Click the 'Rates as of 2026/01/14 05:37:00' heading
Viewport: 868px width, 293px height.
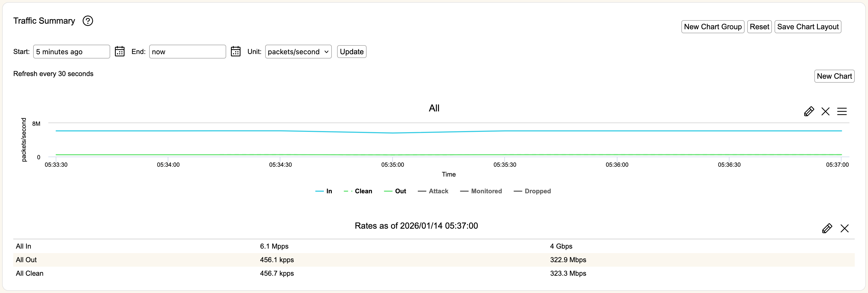416,225
